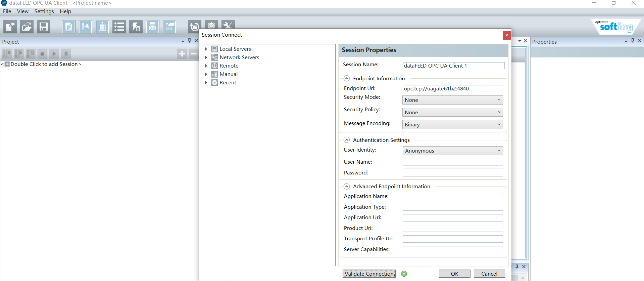Expand the Network Servers tree node
The height and width of the screenshot is (281, 644).
click(206, 57)
